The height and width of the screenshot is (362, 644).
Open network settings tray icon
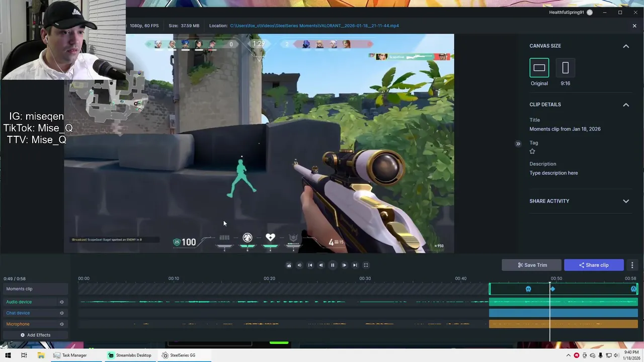tap(609, 355)
